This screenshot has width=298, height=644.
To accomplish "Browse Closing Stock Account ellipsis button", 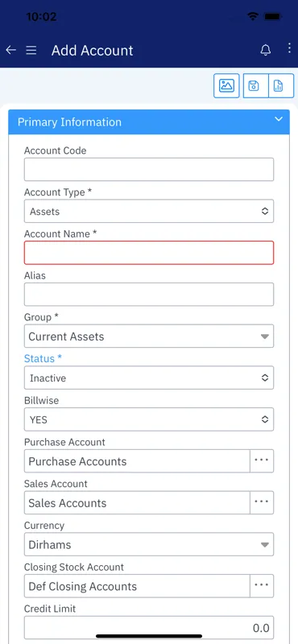I will click(x=262, y=586).
